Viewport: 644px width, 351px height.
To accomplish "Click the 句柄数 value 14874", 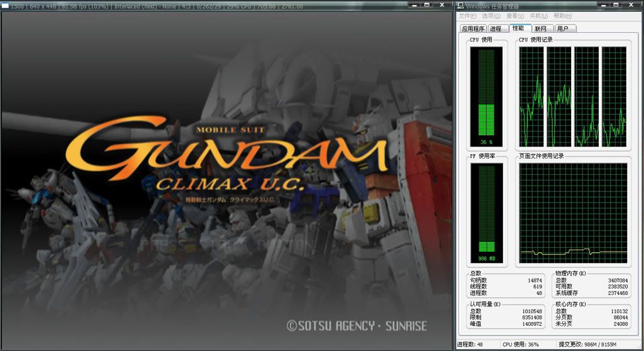I will click(535, 281).
